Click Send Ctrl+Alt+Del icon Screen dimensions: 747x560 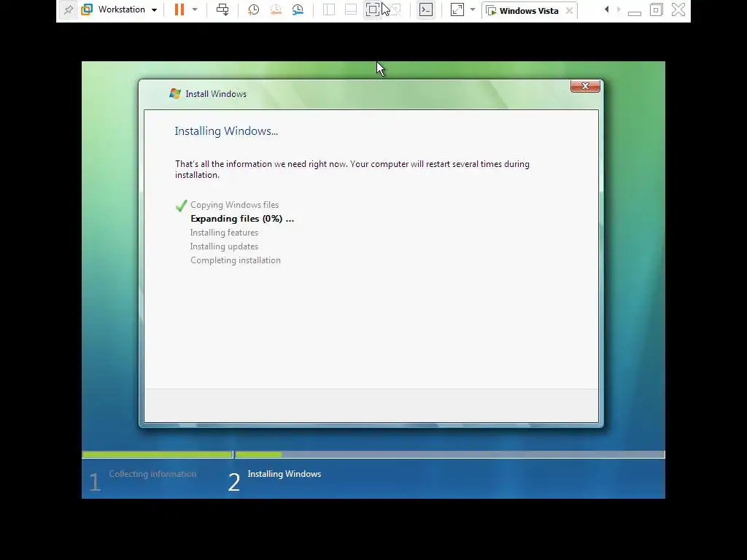tap(222, 9)
